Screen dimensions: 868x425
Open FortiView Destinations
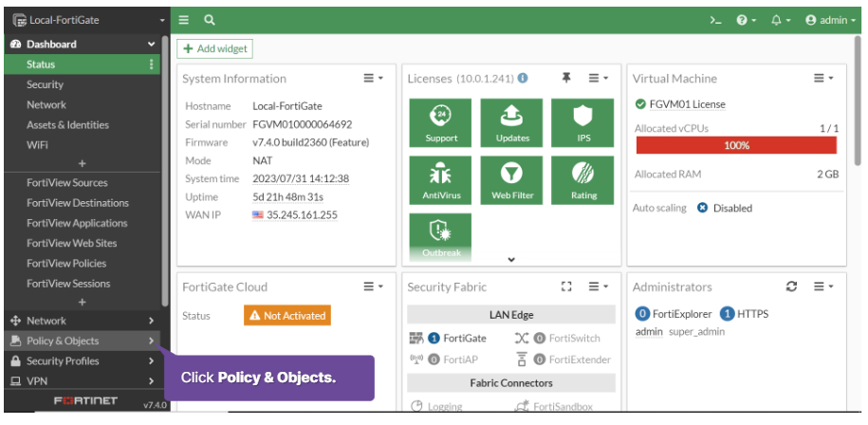click(x=78, y=203)
